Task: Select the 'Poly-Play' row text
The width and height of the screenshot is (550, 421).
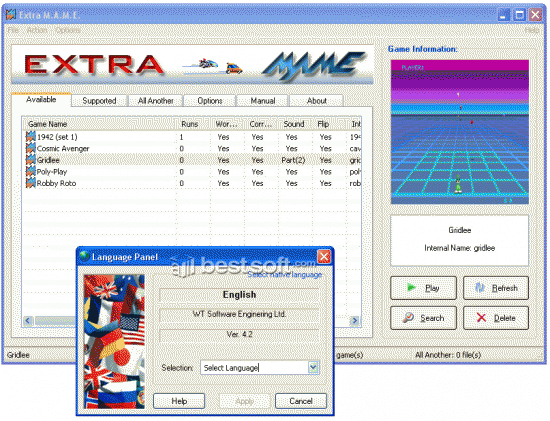Action: click(x=52, y=172)
